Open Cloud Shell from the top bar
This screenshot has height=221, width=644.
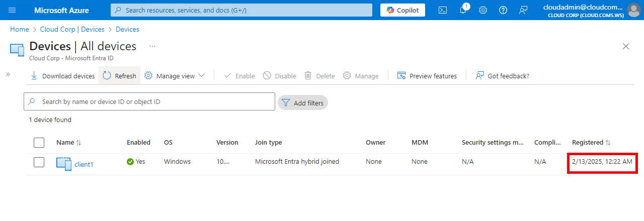(x=443, y=10)
